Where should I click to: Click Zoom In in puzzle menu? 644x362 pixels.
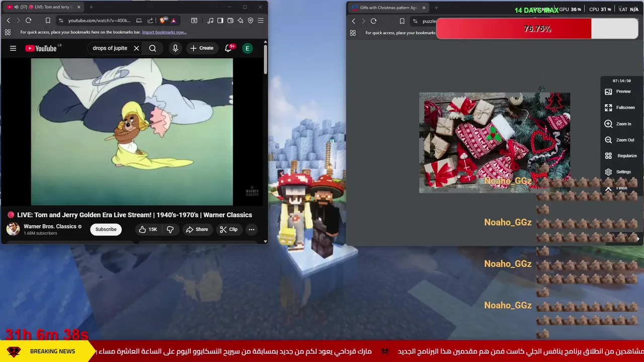(618, 124)
